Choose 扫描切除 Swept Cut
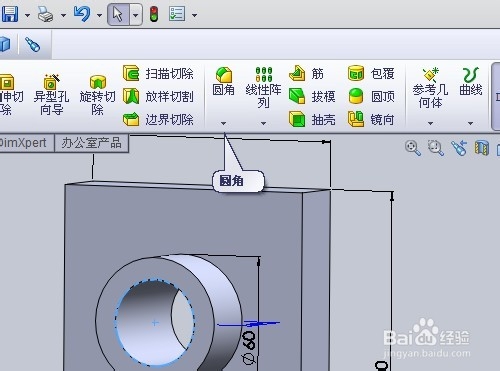 pyautogui.click(x=158, y=74)
